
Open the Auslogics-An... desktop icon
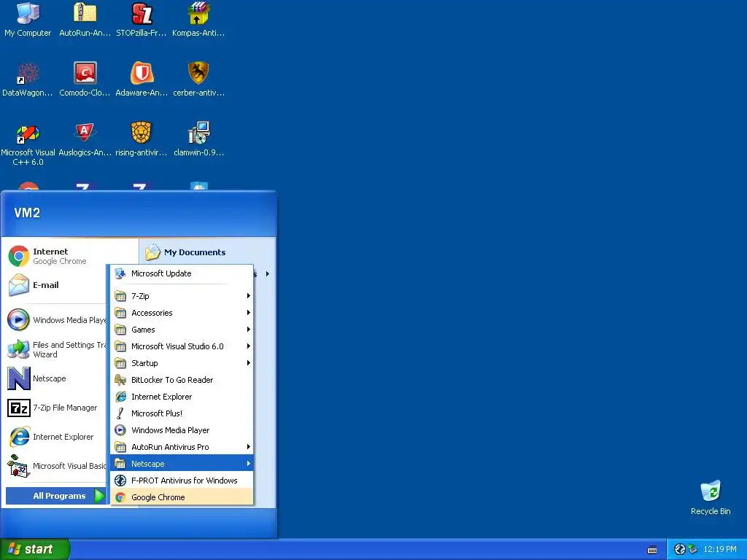point(85,139)
